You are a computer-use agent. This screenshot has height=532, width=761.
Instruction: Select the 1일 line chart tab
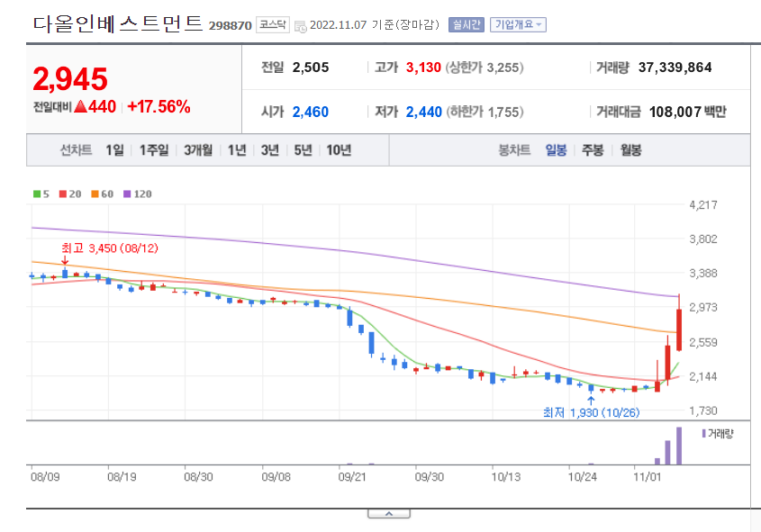click(x=115, y=150)
